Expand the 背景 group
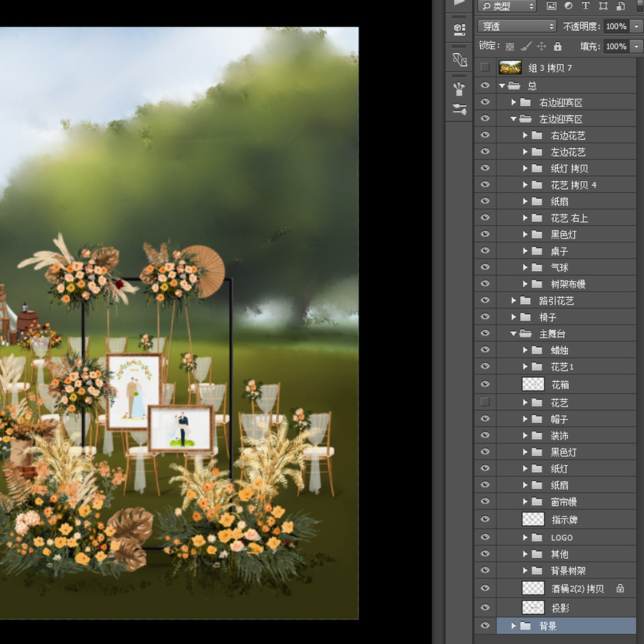The height and width of the screenshot is (644, 644). pos(513,625)
